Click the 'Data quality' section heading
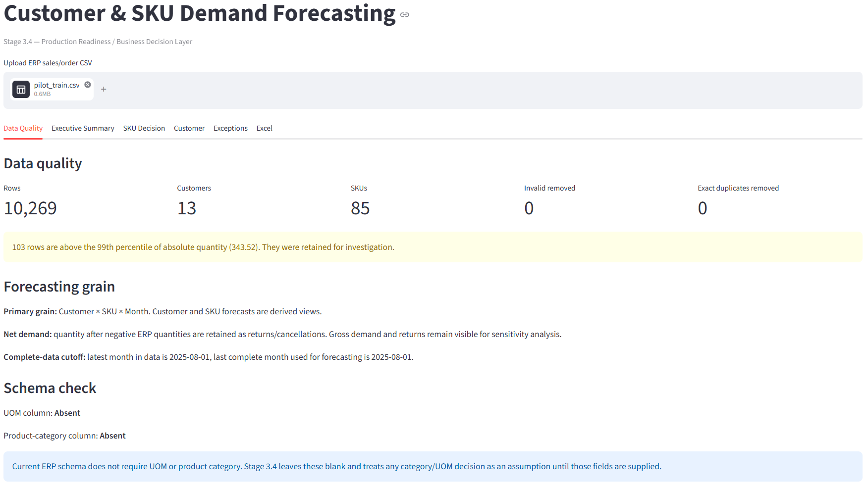Viewport: 868px width, 489px height. click(x=43, y=163)
